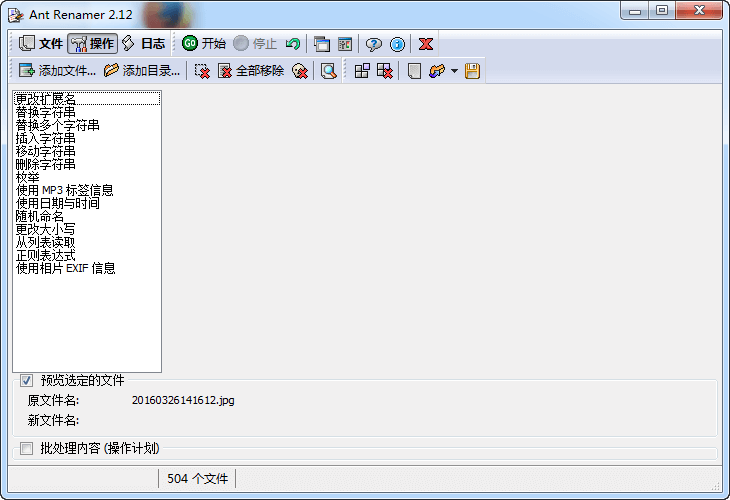Switch to the 操作 (Actions) tab
730x500 pixels.
click(x=92, y=44)
